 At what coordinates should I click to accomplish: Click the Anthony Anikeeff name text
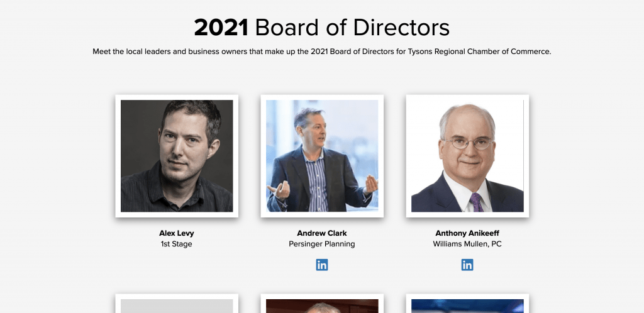[x=467, y=233]
